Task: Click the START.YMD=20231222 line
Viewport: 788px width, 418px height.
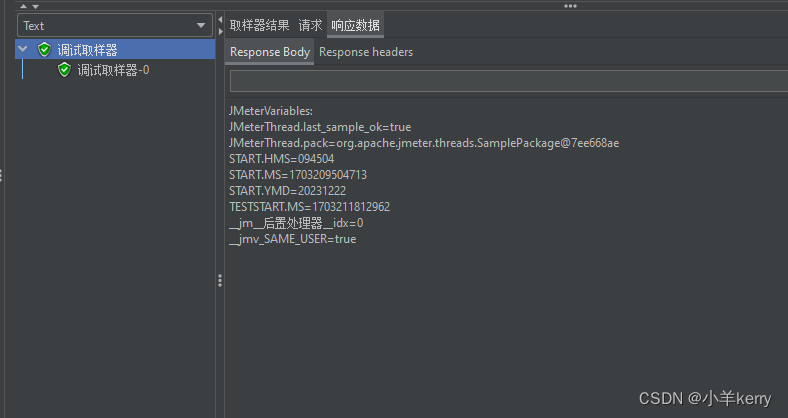Action: point(287,191)
